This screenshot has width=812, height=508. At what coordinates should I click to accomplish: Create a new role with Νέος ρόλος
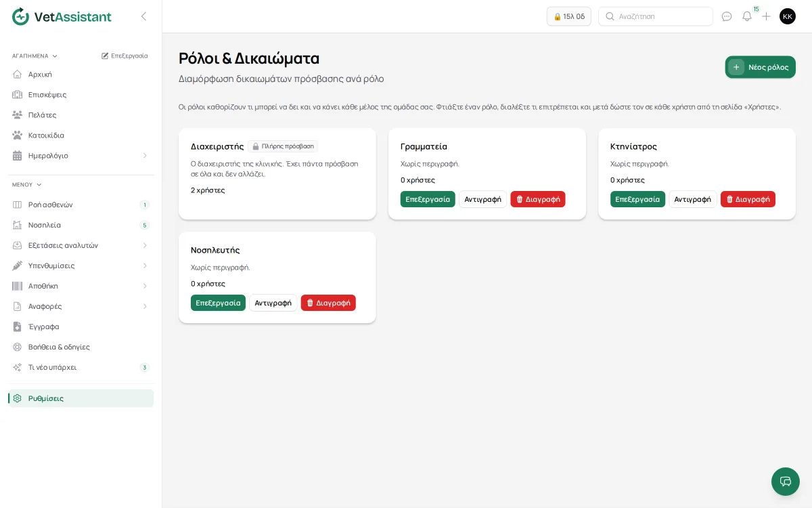coord(761,67)
